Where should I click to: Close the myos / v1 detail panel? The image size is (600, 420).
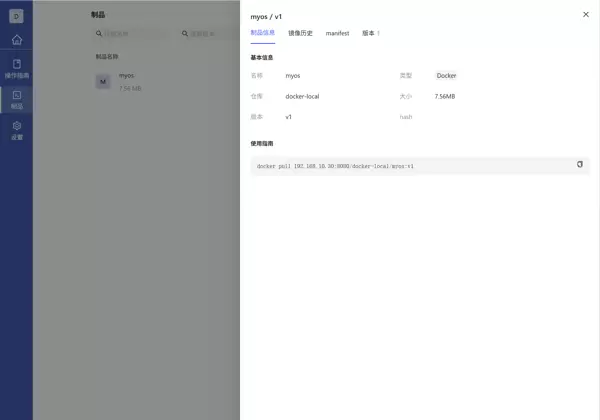tap(585, 15)
